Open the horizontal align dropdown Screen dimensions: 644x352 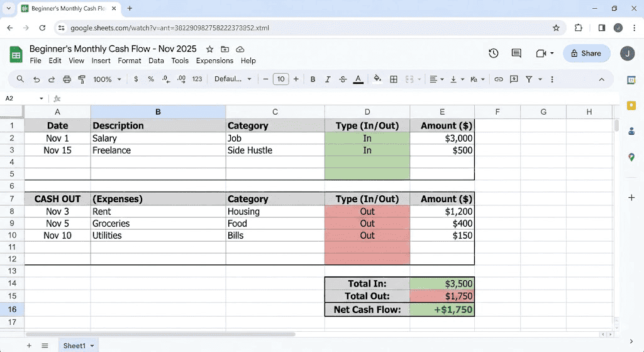[x=436, y=79]
